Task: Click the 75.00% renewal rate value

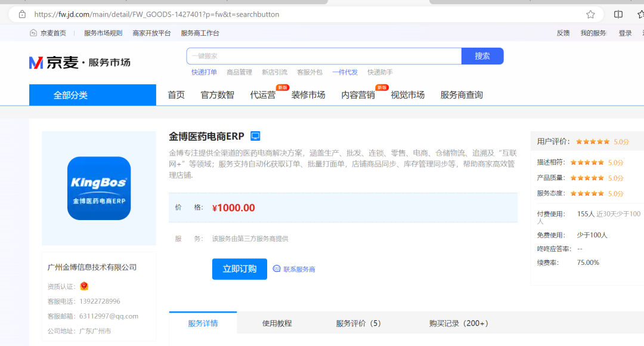Action: click(588, 262)
